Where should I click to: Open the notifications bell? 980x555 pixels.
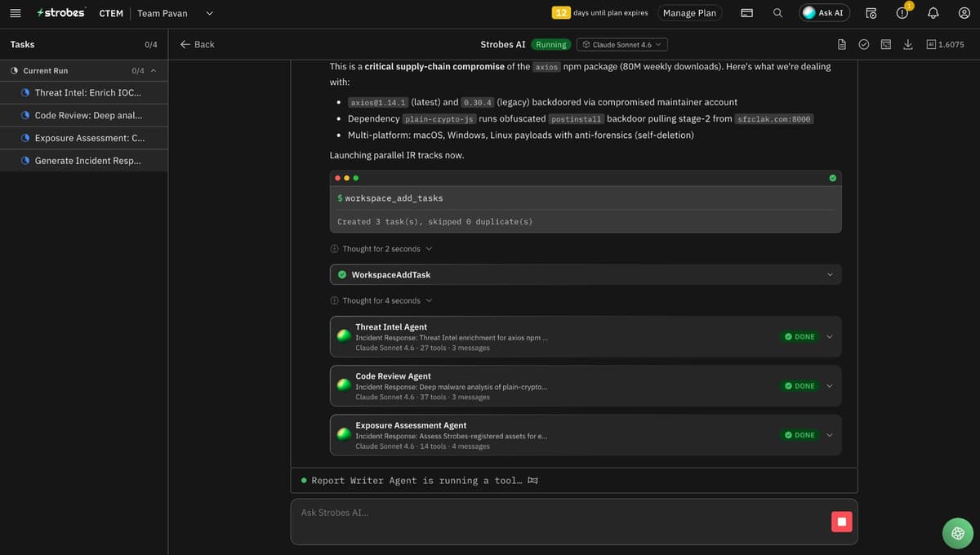(x=933, y=13)
